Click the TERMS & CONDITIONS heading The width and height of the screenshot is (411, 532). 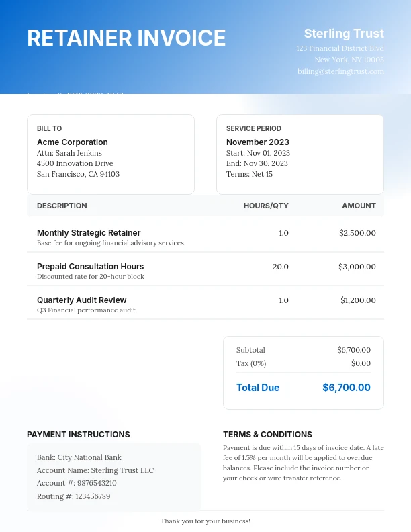pyautogui.click(x=267, y=435)
